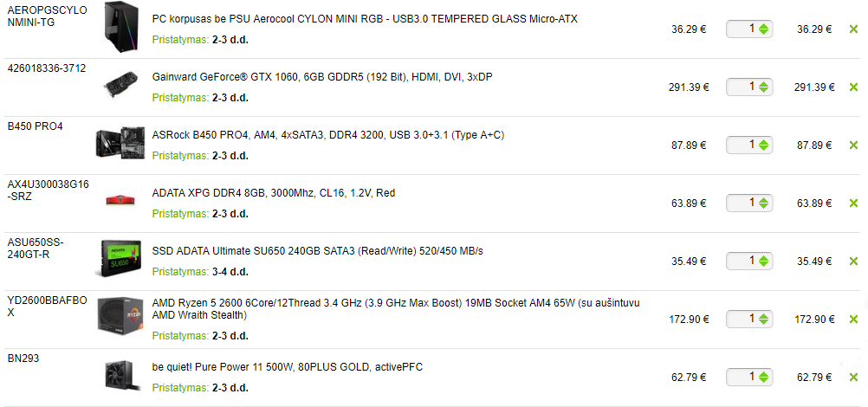
Task: Remove AMD Ryzen 5 2600 from cart
Action: coord(853,319)
